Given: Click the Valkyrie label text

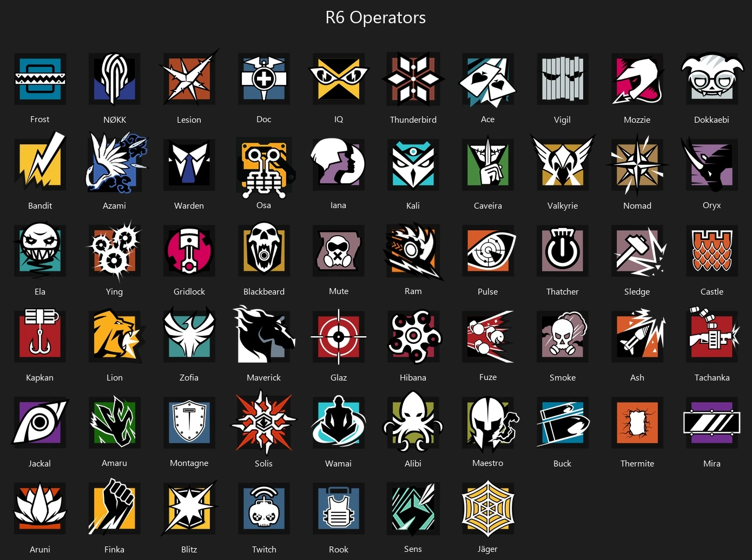Looking at the screenshot, I should click(563, 205).
